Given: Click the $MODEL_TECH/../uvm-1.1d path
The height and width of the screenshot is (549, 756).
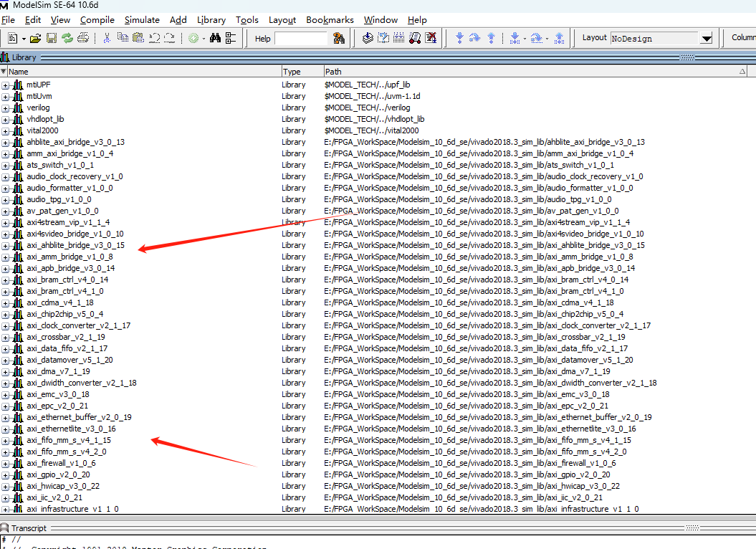Looking at the screenshot, I should [372, 97].
